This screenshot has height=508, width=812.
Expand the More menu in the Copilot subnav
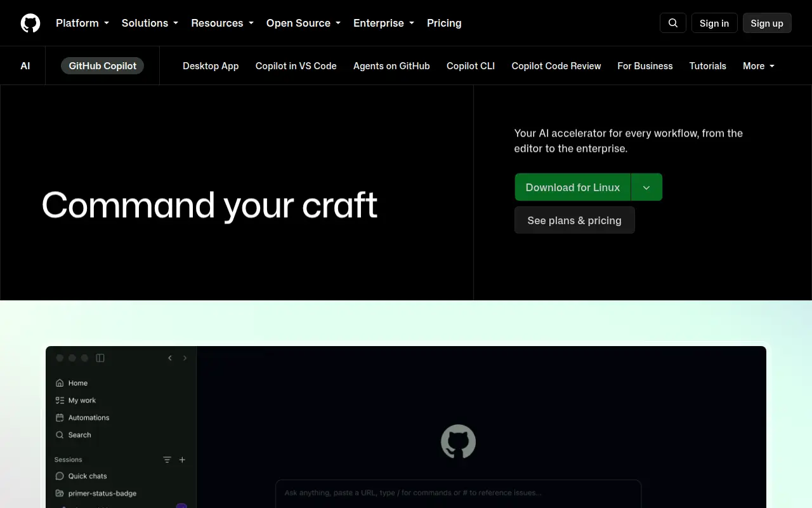[x=759, y=66]
